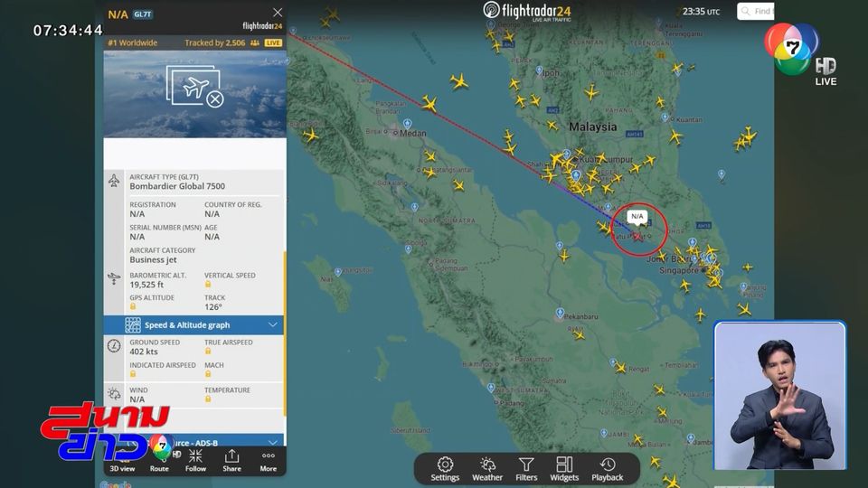Image resolution: width=868 pixels, height=488 pixels.
Task: Click the locked GPS altitude padlock
Action: tap(133, 306)
